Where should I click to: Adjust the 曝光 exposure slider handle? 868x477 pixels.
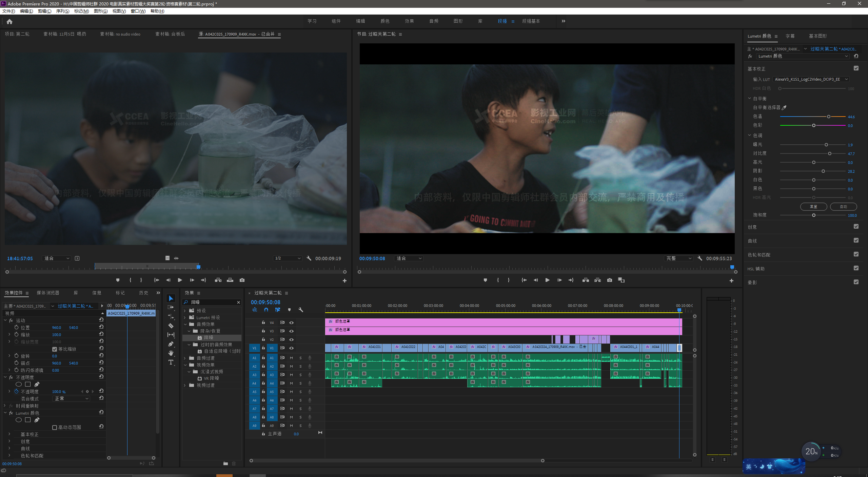coord(826,145)
